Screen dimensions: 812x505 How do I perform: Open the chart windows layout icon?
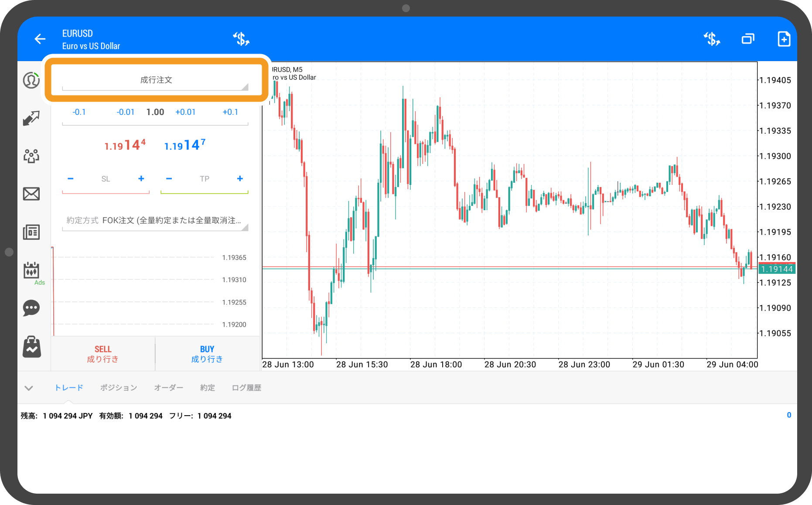point(748,39)
